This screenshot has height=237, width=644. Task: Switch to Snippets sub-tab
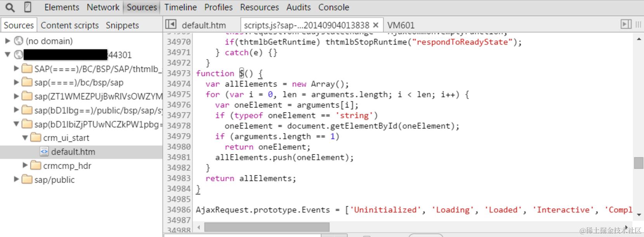122,25
